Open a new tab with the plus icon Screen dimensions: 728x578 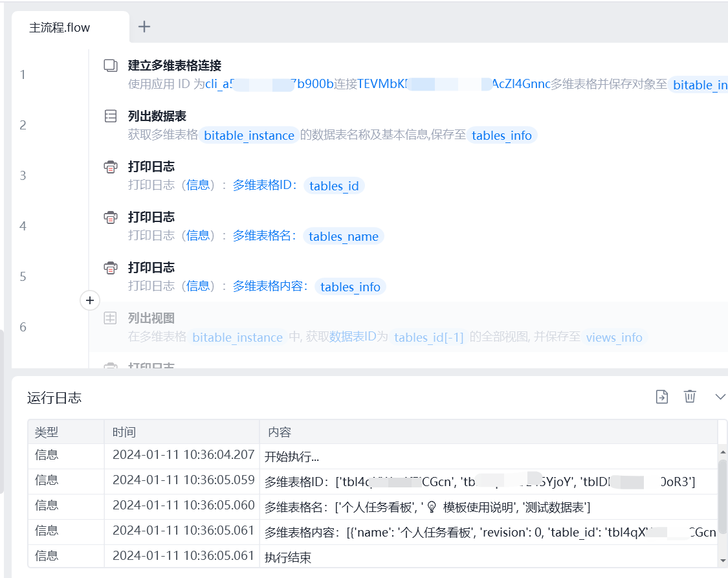coord(144,27)
